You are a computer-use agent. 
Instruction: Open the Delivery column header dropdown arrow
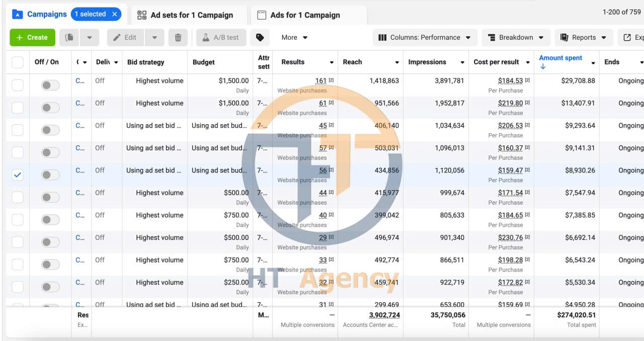[x=116, y=62]
